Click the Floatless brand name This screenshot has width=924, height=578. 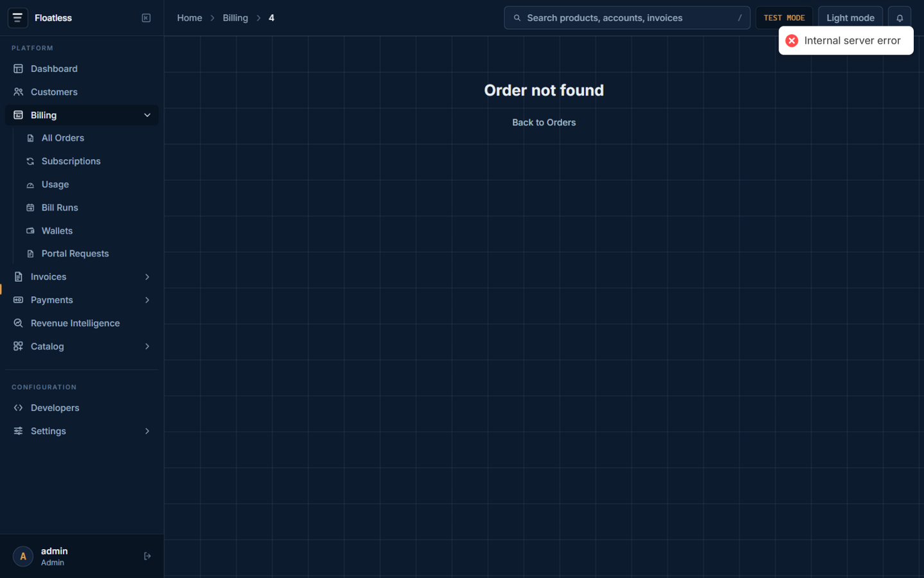[x=53, y=18]
